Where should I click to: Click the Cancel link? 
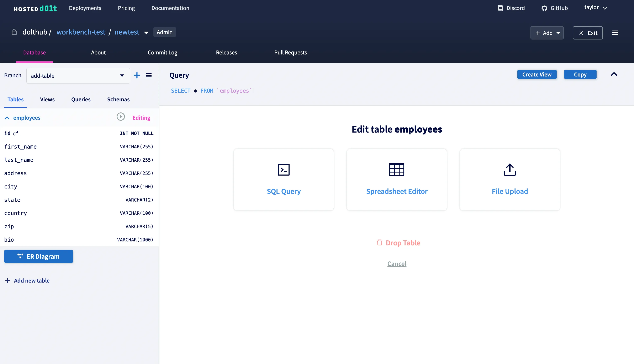[x=397, y=263]
